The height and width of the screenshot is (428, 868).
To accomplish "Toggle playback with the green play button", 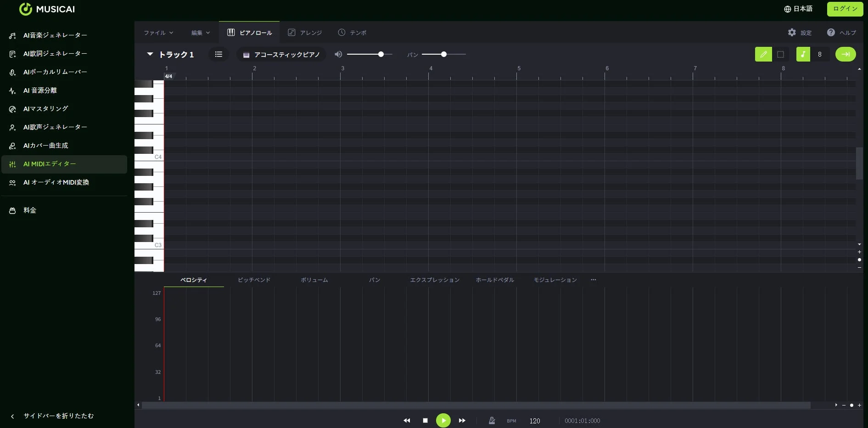I will [443, 420].
